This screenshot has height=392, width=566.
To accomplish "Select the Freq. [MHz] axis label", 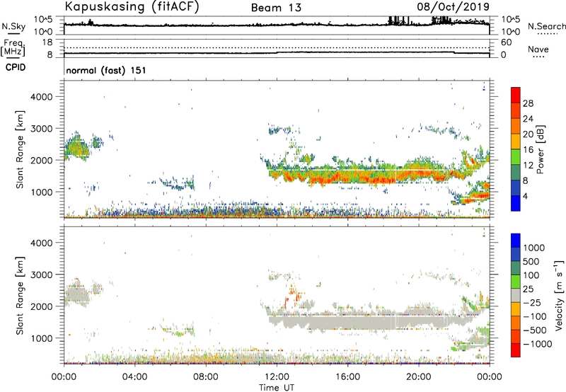I will tap(13, 47).
